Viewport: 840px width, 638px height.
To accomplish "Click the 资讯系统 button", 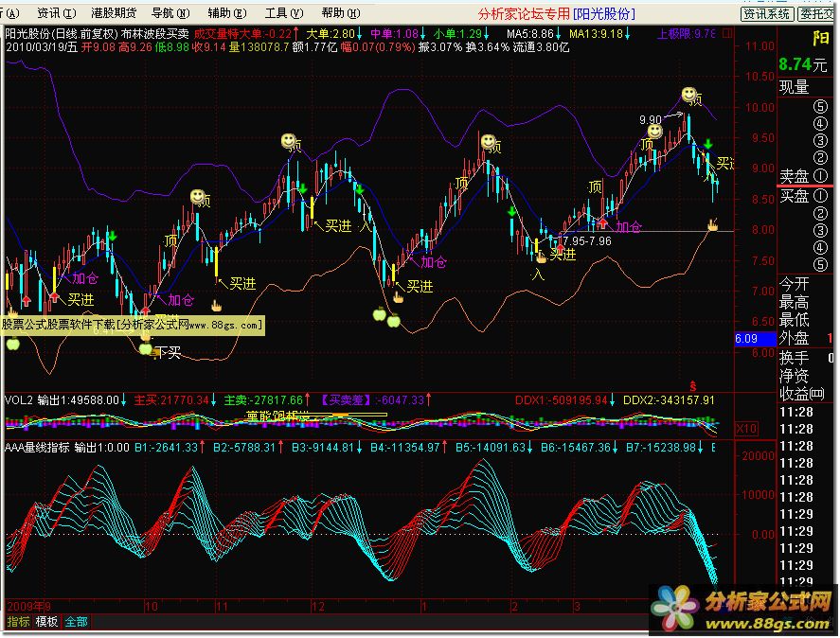I will [767, 14].
